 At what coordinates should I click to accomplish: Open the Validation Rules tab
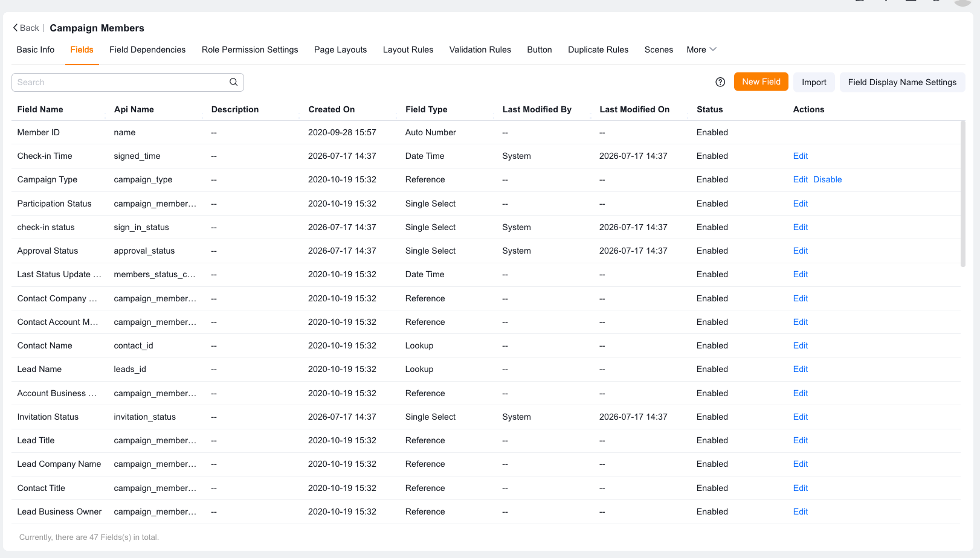[480, 50]
